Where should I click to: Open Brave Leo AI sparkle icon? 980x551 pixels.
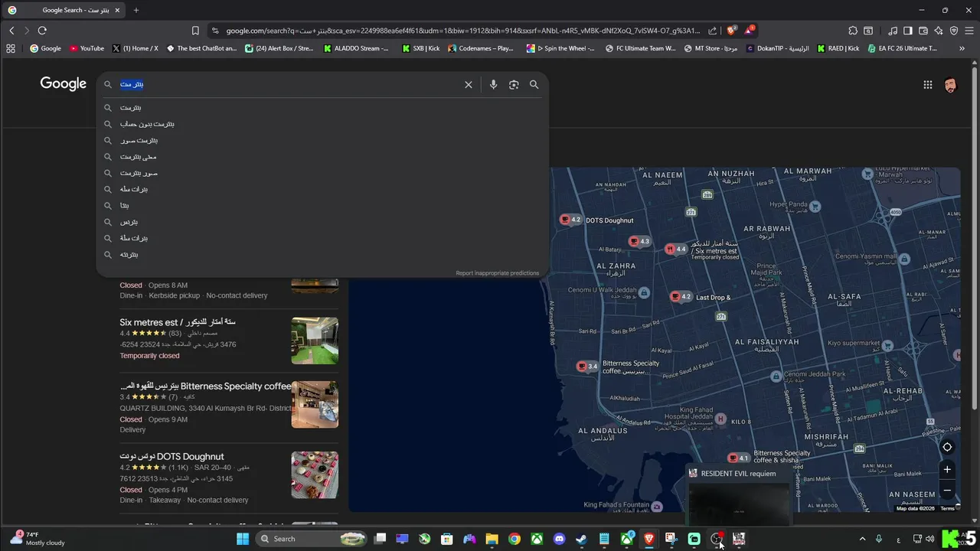[939, 31]
